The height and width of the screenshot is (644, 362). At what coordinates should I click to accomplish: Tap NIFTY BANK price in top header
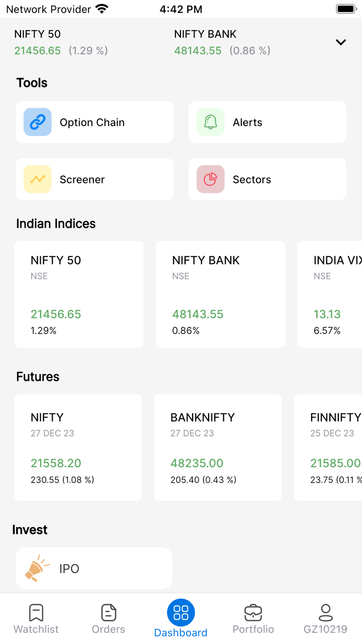(198, 51)
